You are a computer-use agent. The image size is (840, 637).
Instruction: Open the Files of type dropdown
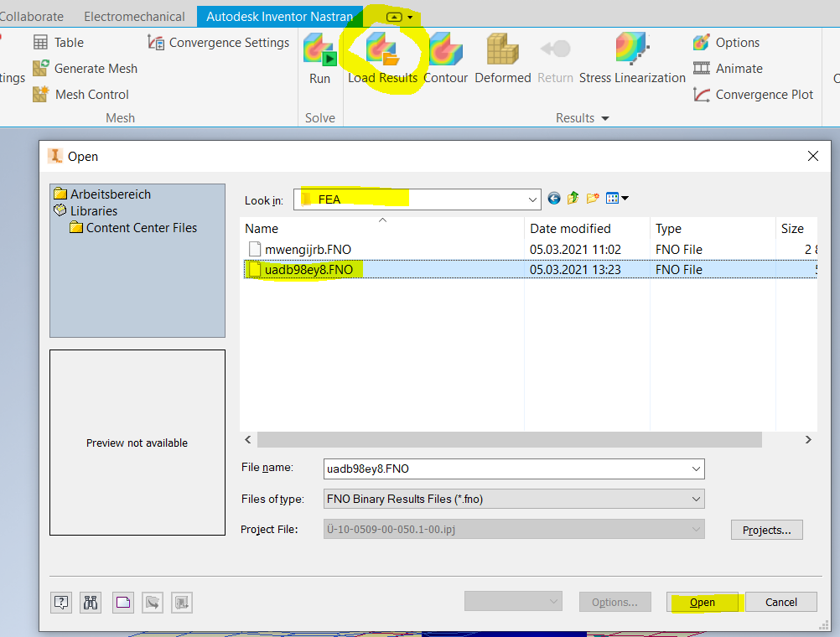point(694,499)
